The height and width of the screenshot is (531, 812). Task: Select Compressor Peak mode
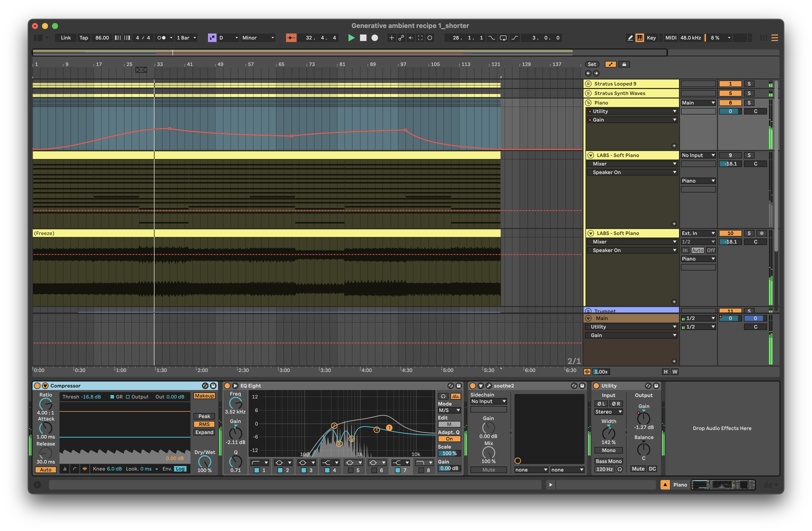[204, 416]
